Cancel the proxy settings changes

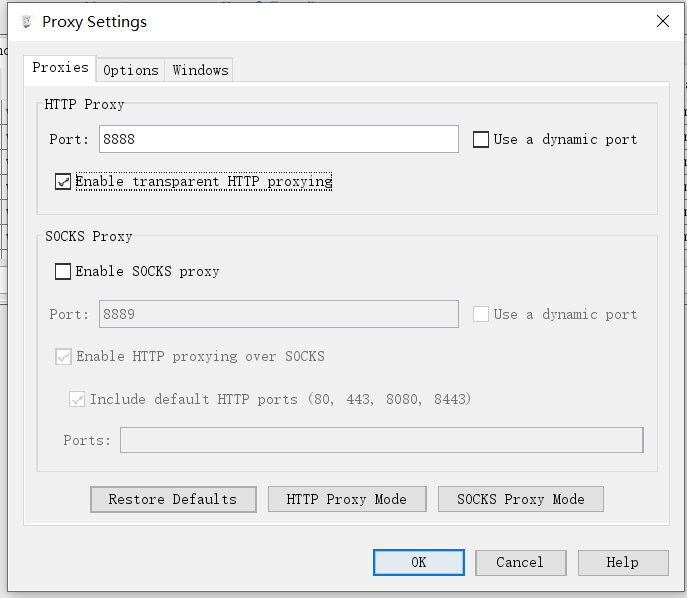point(521,563)
